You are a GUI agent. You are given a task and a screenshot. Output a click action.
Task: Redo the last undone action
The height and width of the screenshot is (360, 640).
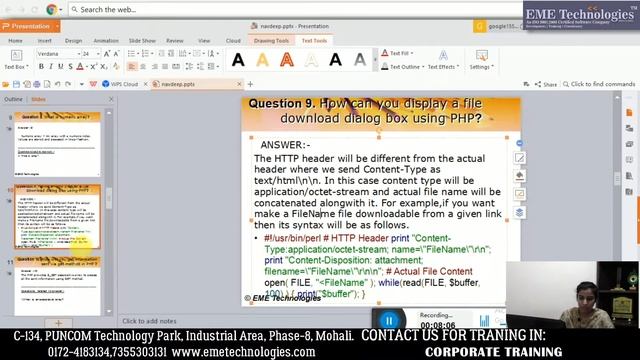(x=68, y=84)
